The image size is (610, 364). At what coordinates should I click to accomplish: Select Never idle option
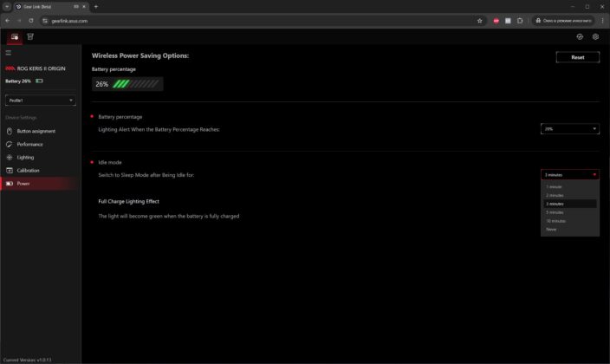coord(570,230)
